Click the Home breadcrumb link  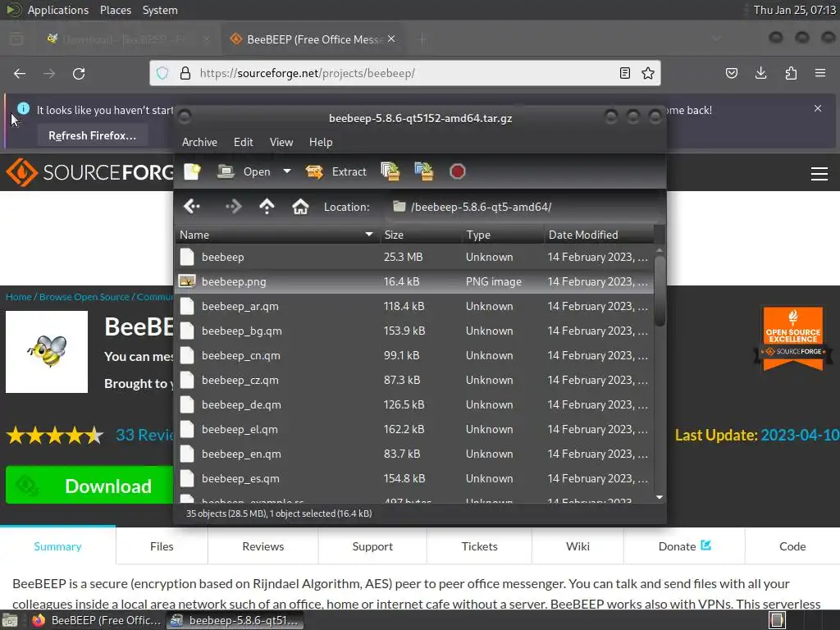point(19,297)
